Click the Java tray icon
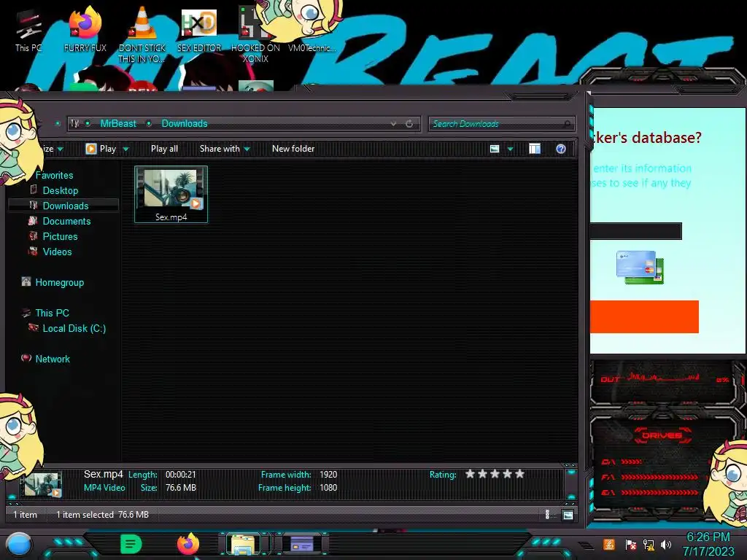747x560 pixels. (609, 544)
